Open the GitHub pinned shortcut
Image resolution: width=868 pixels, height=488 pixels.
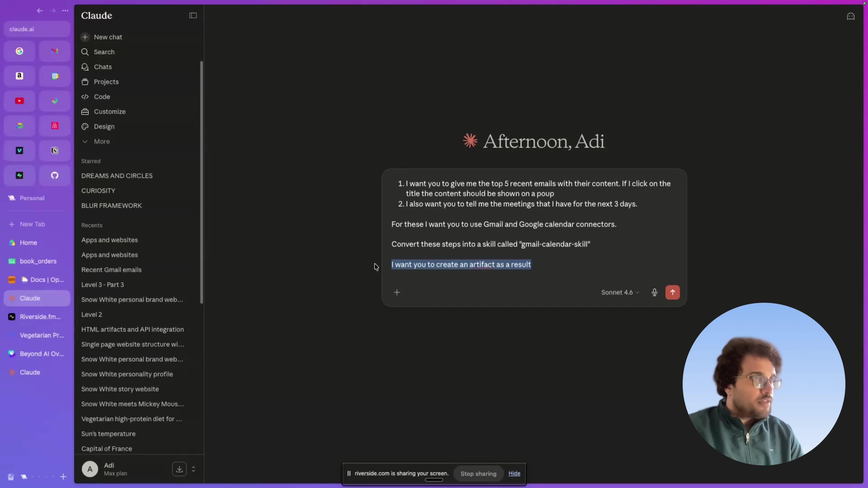(54, 175)
